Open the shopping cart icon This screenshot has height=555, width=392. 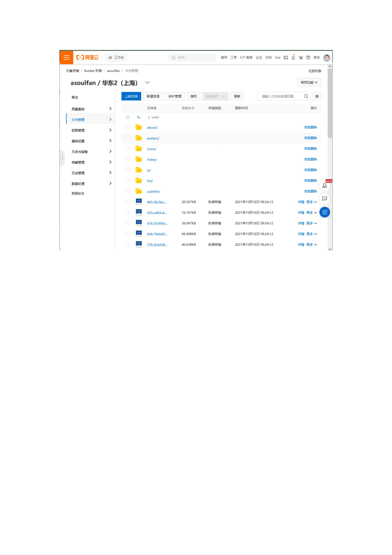click(x=301, y=58)
